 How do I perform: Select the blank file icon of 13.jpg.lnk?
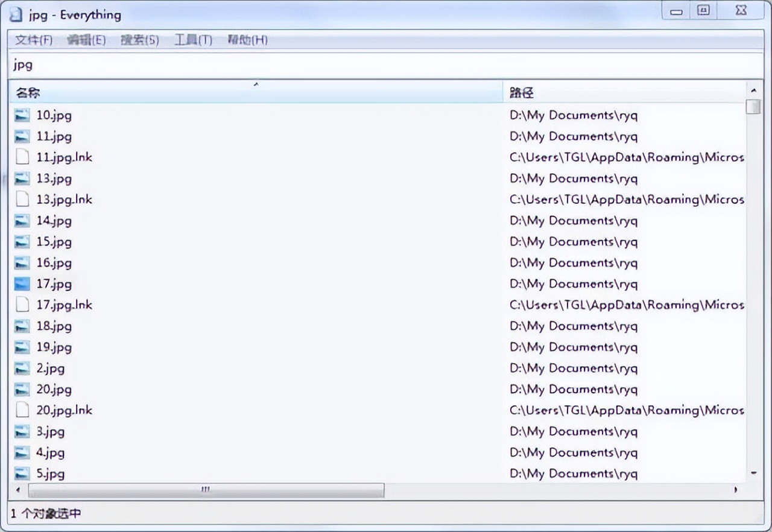pos(22,200)
